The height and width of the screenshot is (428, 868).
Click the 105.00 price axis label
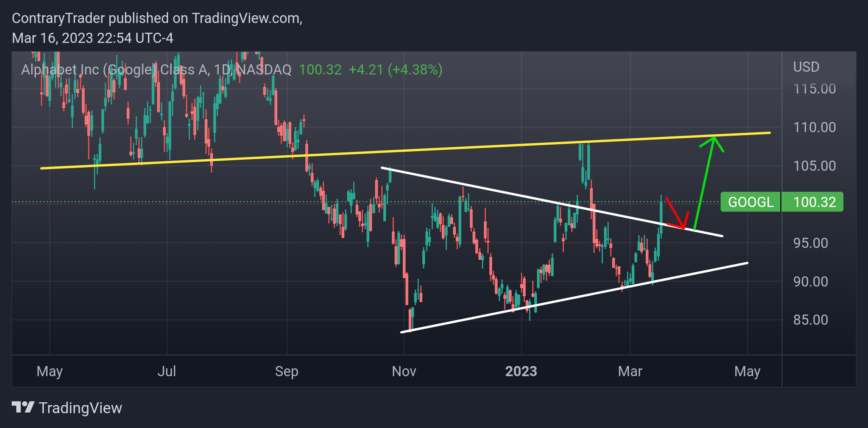[815, 166]
